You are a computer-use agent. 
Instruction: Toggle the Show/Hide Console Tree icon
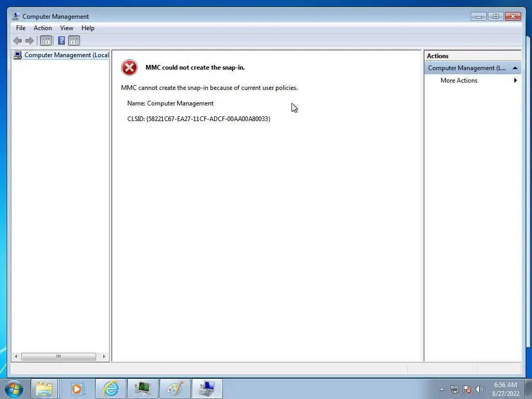(46, 41)
